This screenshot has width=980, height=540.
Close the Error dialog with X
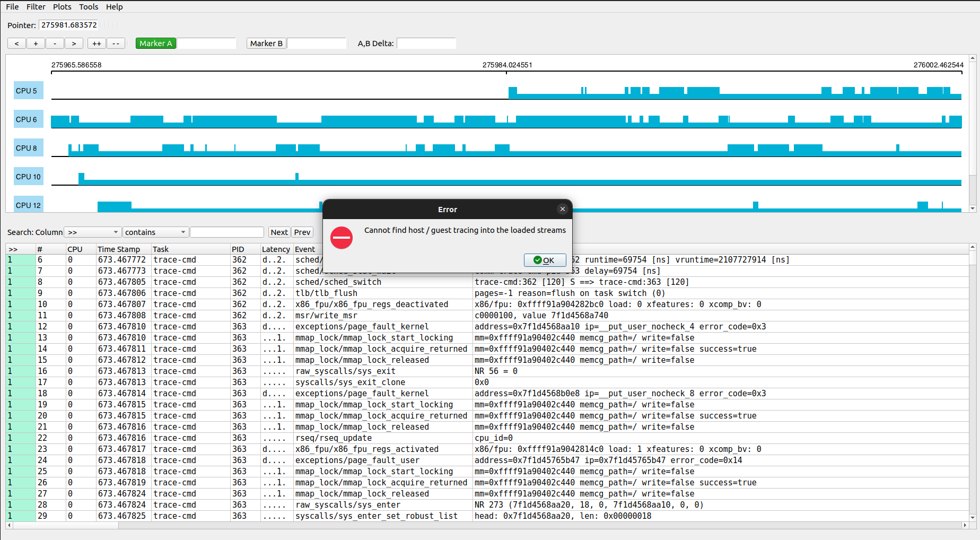(563, 209)
